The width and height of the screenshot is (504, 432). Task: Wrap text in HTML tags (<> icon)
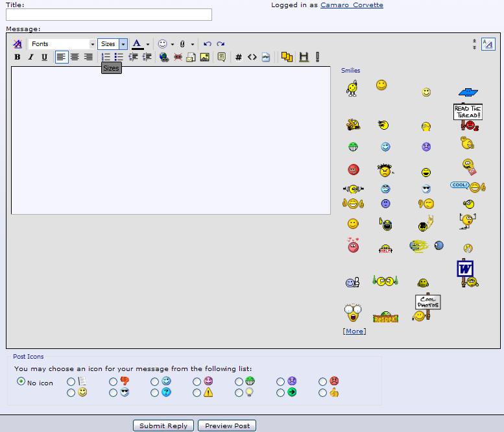tap(252, 57)
